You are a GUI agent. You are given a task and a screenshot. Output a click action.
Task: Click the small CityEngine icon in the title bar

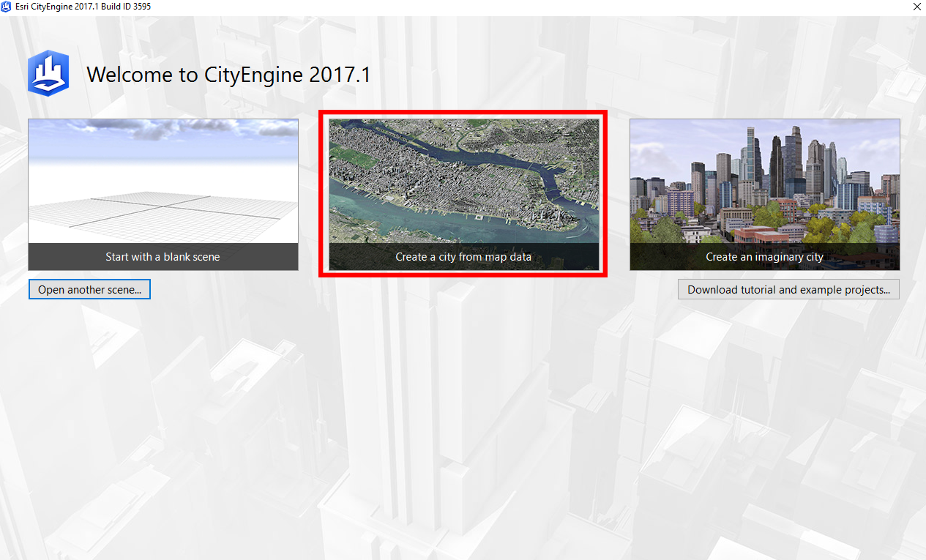[x=7, y=7]
